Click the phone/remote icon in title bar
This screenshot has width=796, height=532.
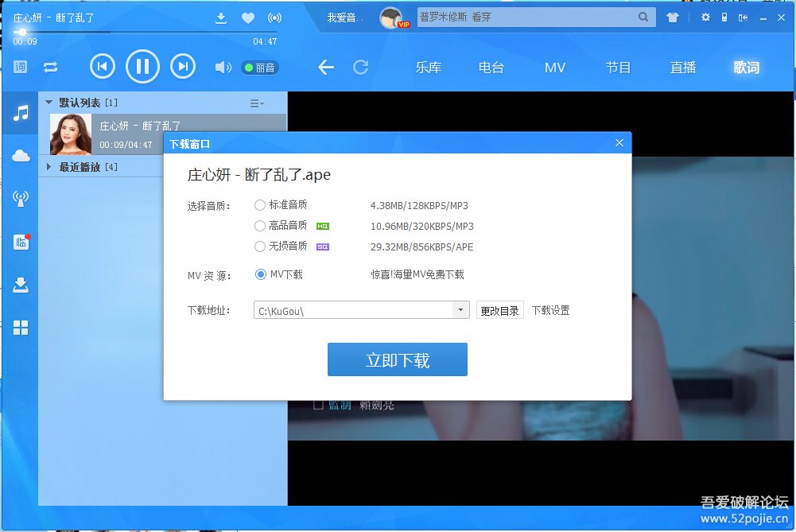tap(724, 17)
